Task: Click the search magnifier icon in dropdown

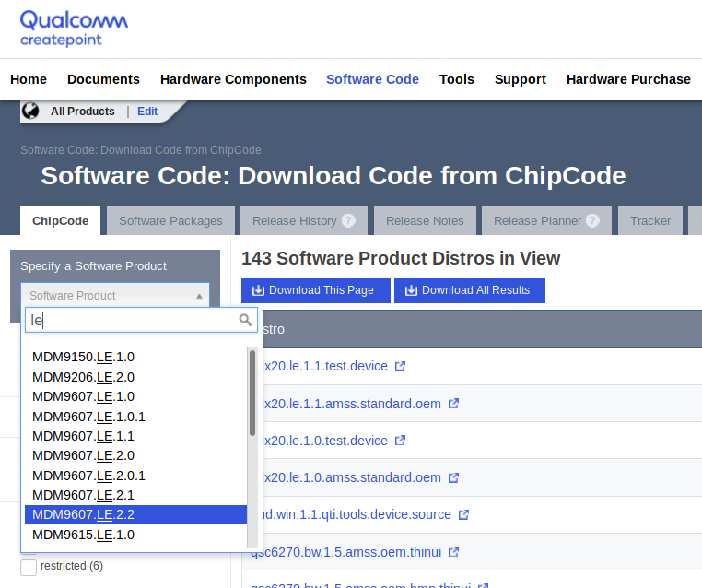Action: click(x=245, y=320)
